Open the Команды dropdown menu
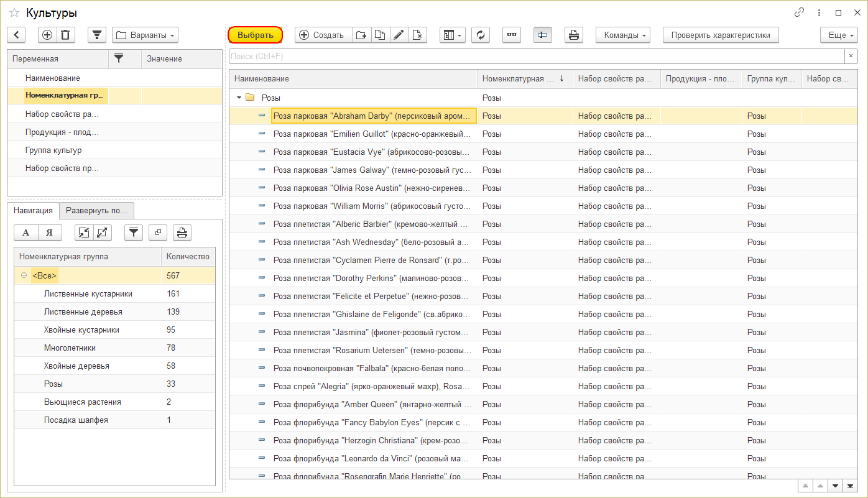Image resolution: width=868 pixels, height=498 pixels. (622, 35)
